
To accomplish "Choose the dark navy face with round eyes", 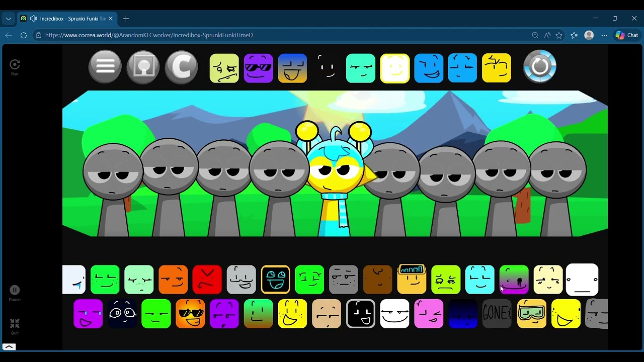I will 122,314.
